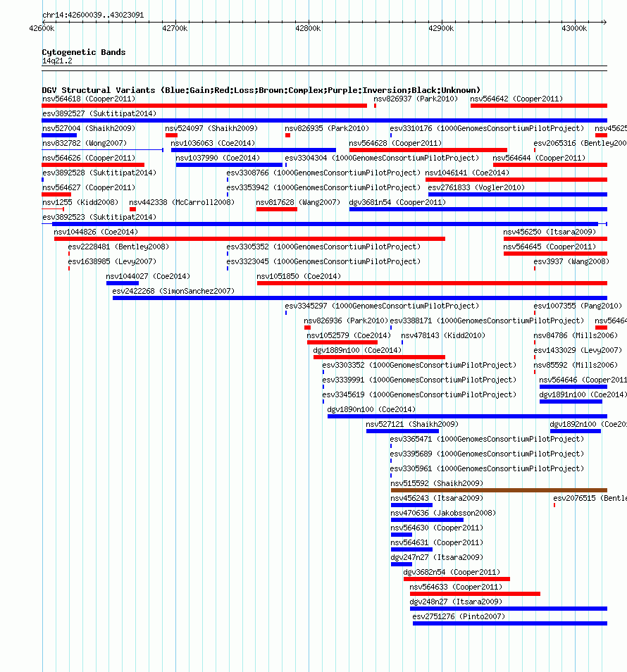Select esv3345297 (1000GenomesConsortiumPilotProject) label
The image size is (627, 672).
[382, 306]
